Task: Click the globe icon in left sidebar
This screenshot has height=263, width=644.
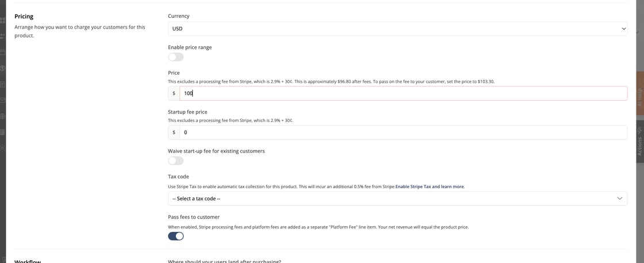Action: point(2,116)
